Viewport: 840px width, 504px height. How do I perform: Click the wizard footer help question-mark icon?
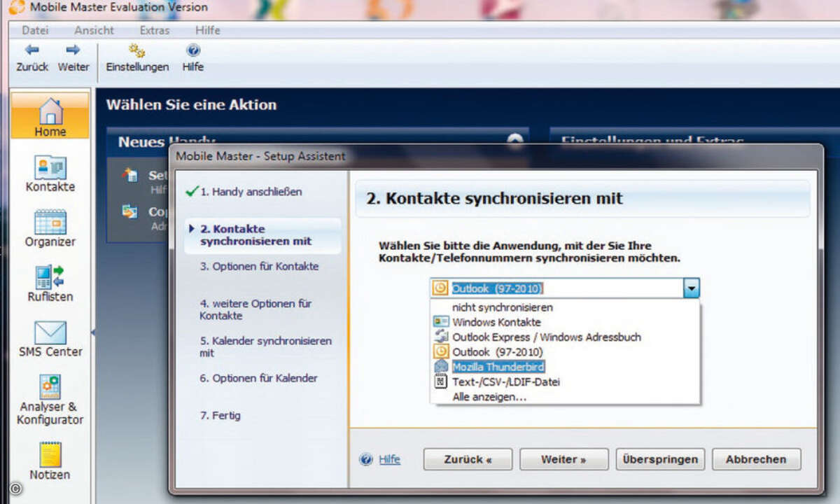[x=366, y=459]
